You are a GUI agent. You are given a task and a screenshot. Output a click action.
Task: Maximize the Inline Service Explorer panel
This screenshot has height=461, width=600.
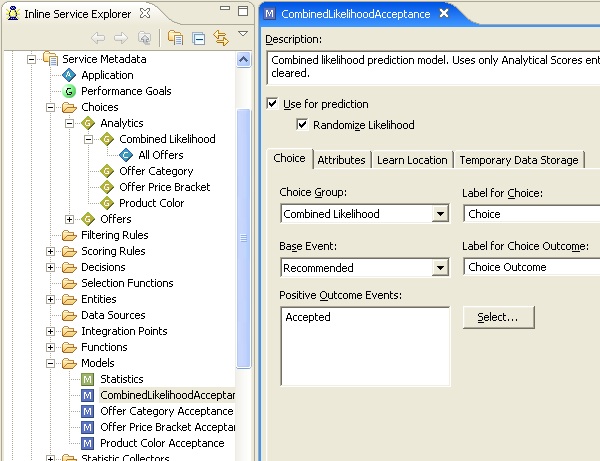coord(243,11)
